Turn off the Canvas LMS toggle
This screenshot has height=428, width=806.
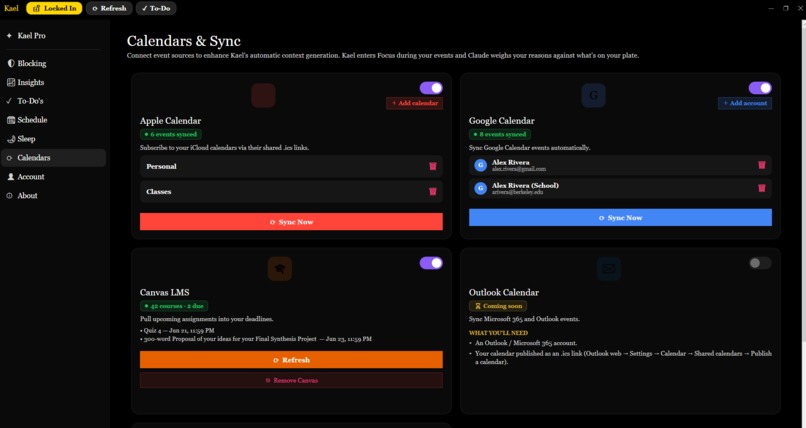click(x=431, y=263)
